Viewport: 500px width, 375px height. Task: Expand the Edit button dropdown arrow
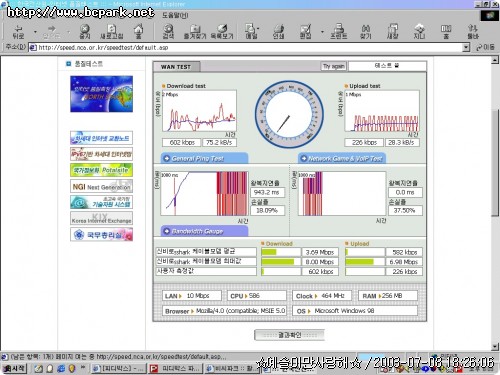(322, 32)
